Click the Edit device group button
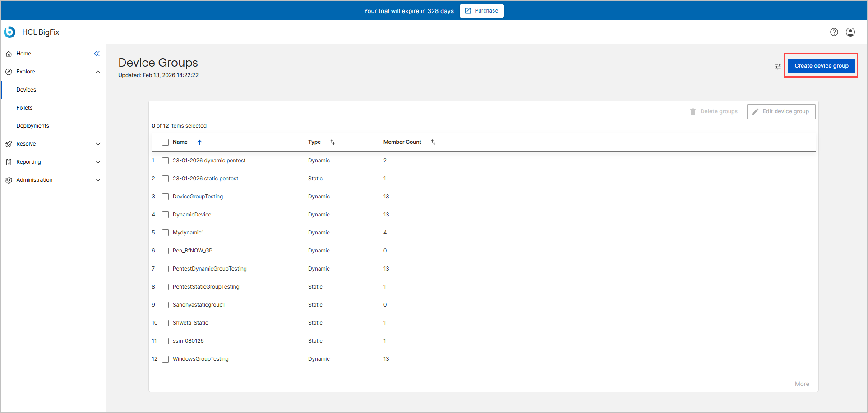Viewport: 868px width, 413px height. coord(781,111)
